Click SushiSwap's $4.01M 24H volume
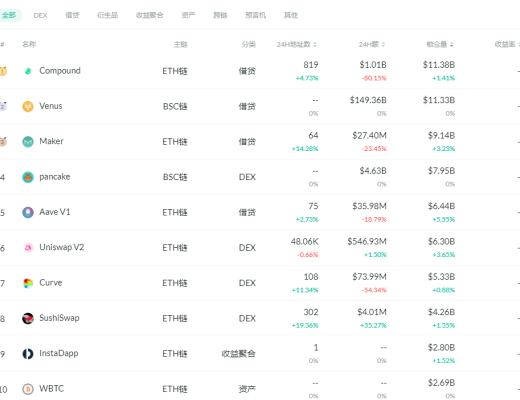Viewport: 520px width, 400px height. click(372, 312)
